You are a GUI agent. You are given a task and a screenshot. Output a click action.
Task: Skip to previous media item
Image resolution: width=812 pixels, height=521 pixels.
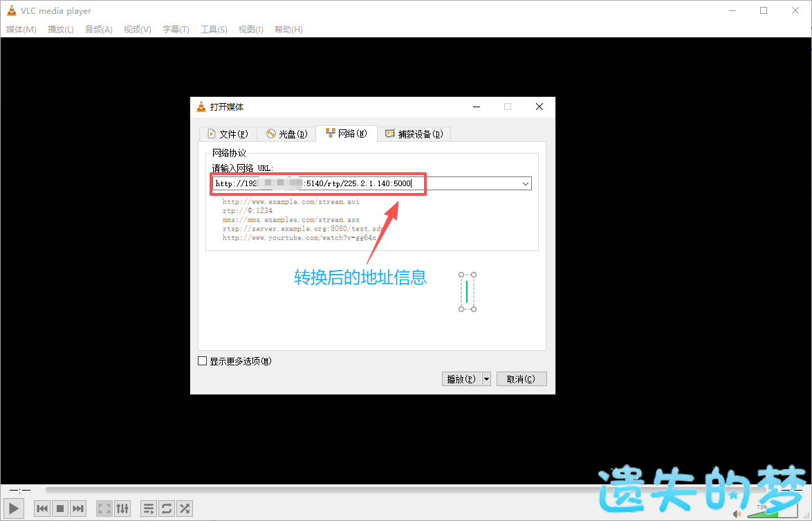pyautogui.click(x=42, y=509)
